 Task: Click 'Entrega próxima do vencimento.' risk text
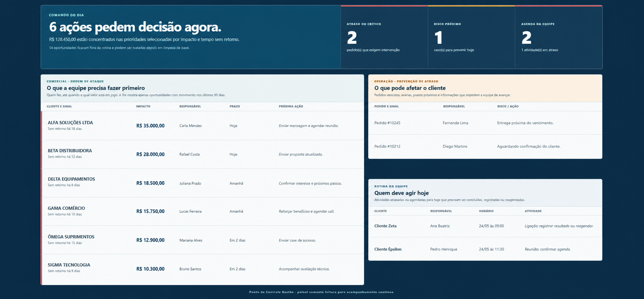525,123
